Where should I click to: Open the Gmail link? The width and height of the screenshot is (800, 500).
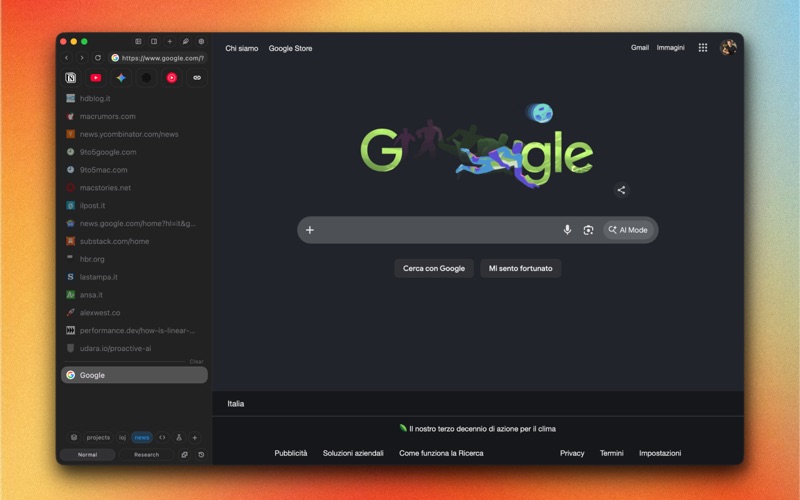[640, 47]
